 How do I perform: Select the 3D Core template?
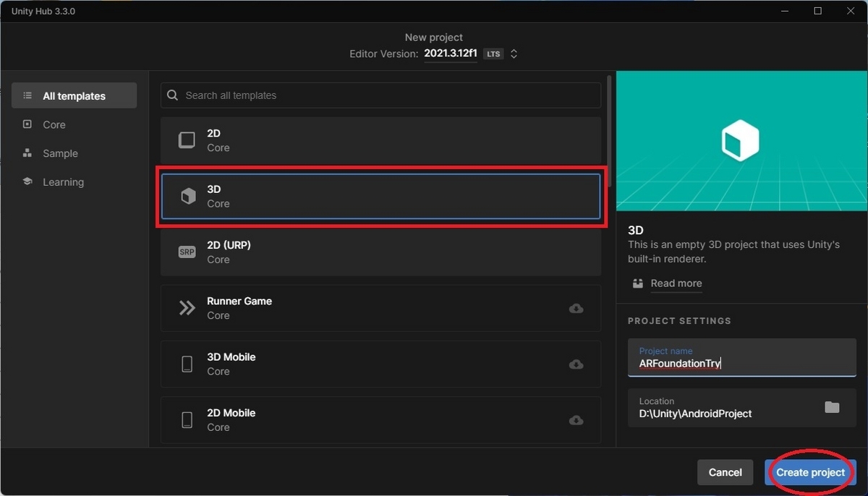(x=380, y=196)
